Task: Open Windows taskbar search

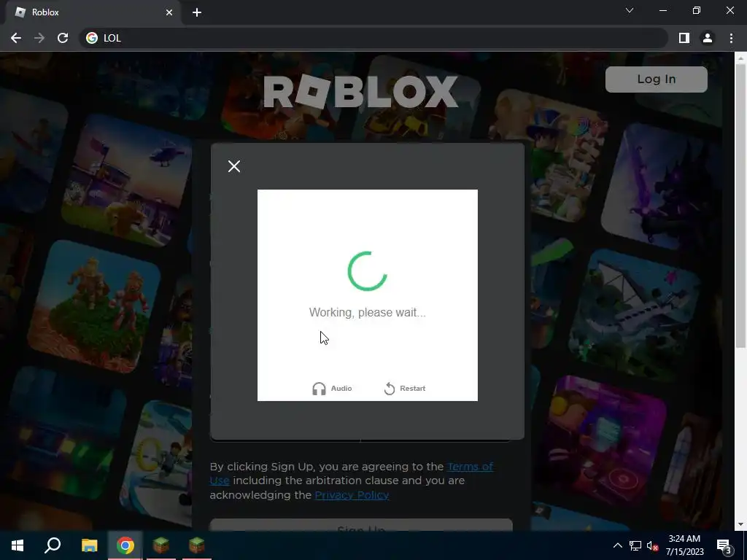Action: [53, 545]
